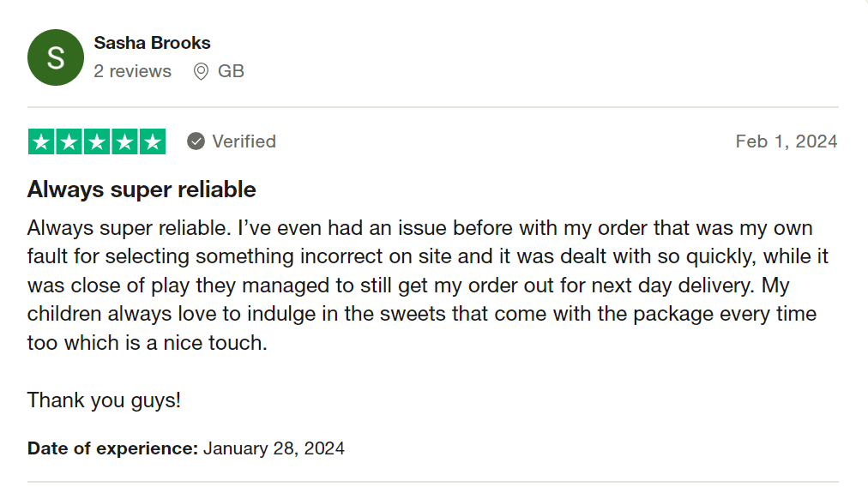Click the "January 28, 2024" experience date
Image resolution: width=868 pixels, height=487 pixels.
click(x=274, y=448)
